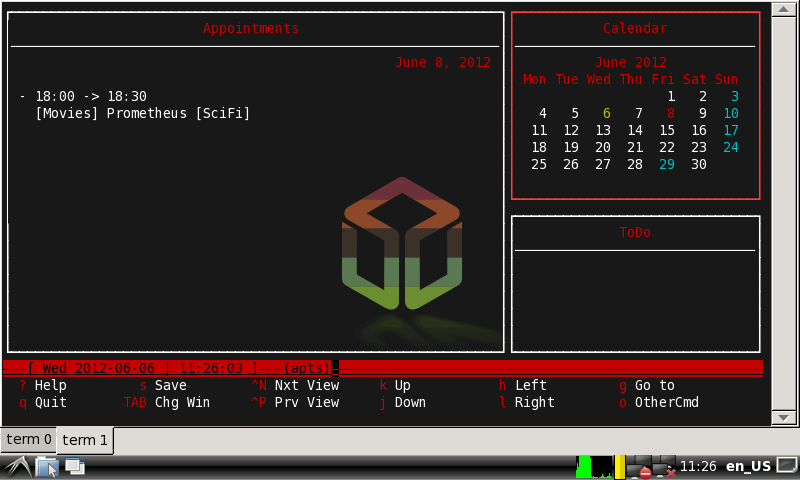Select the 18:00 -> 18:30 appointment time
The width and height of the screenshot is (800, 480).
tap(91, 96)
